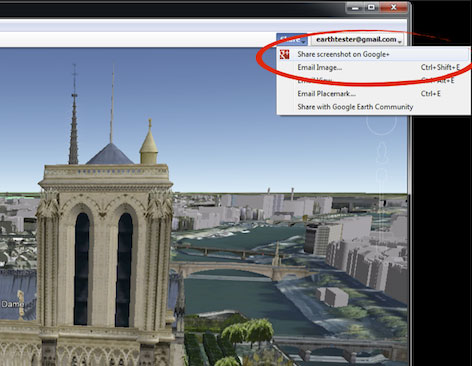This screenshot has height=366, width=472.
Task: Click the Google+ icon in the Share menu
Action: 284,54
